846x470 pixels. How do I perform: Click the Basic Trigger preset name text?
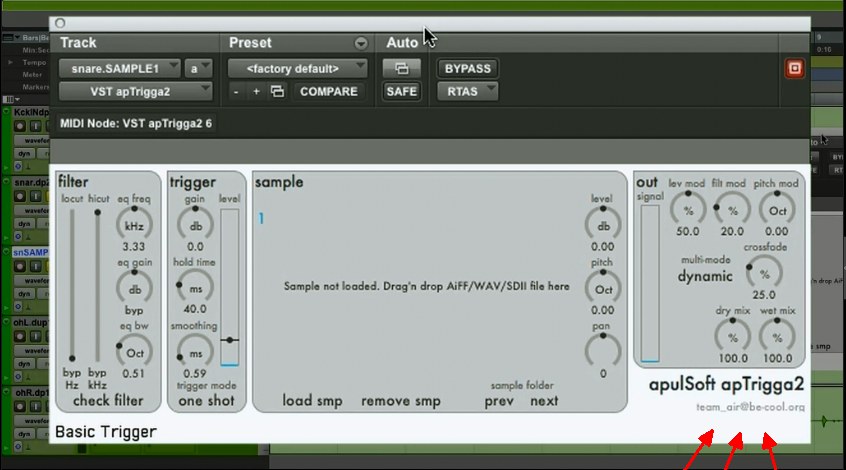click(x=106, y=432)
